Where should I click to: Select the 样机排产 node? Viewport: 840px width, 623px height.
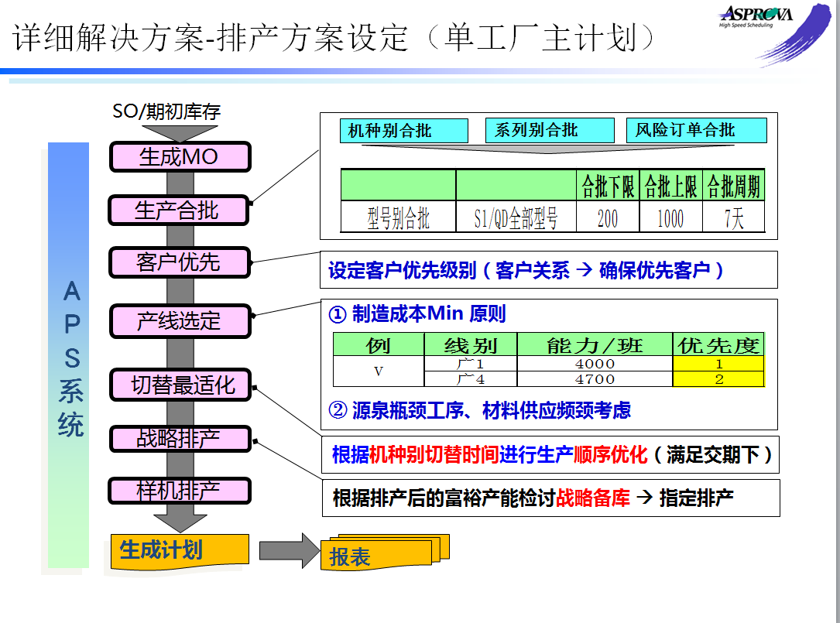coord(181,491)
